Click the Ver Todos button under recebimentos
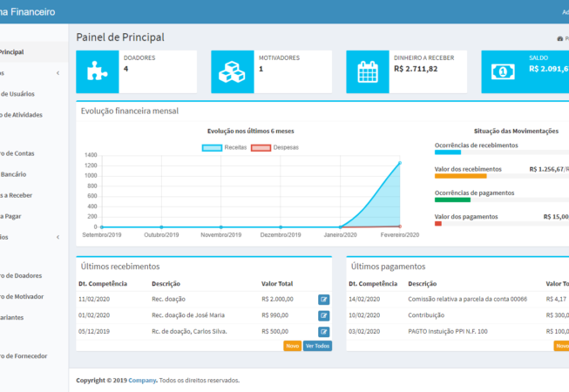The width and height of the screenshot is (569, 392). tap(317, 346)
